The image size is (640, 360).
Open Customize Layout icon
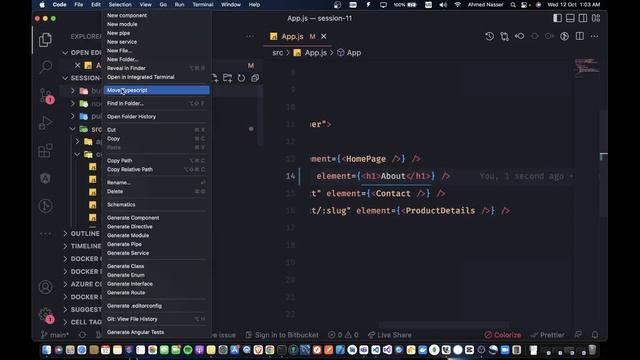click(596, 18)
